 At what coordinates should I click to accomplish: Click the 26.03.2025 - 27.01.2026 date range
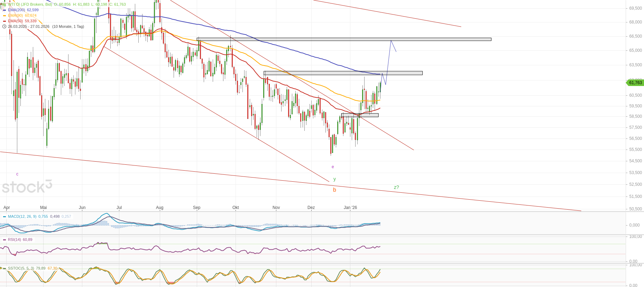click(29, 27)
